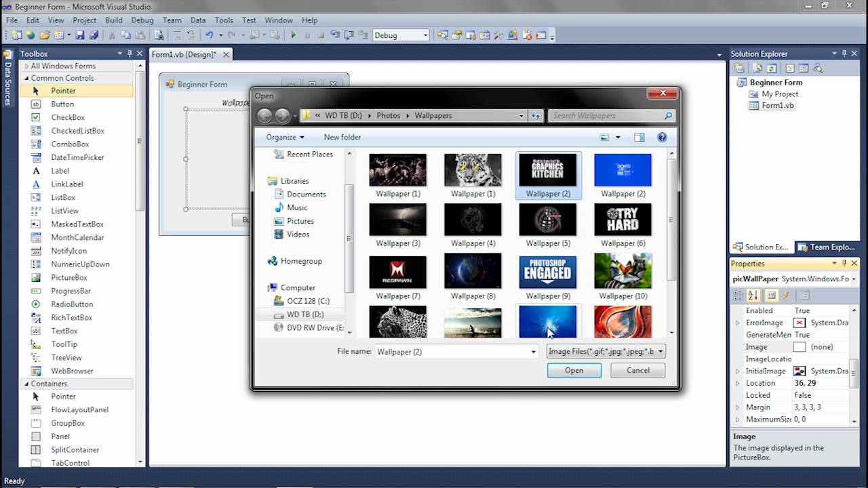The height and width of the screenshot is (488, 868).
Task: Pin the Toolbox panel with pushpin icon
Action: (x=129, y=54)
